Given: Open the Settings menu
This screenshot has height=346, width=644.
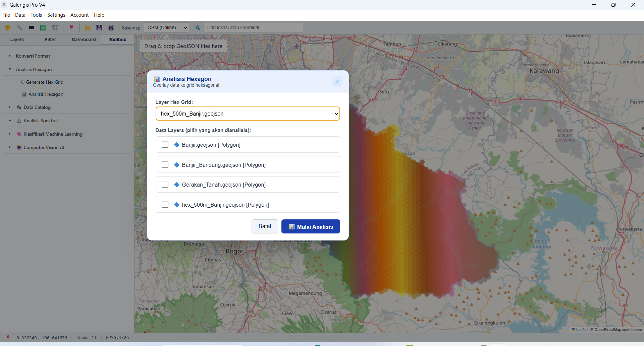Looking at the screenshot, I should [x=56, y=15].
